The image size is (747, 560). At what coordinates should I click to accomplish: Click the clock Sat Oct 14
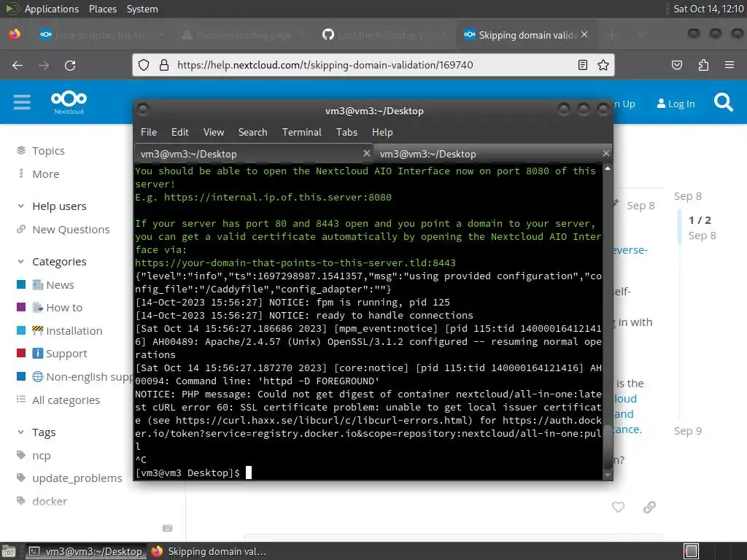tap(708, 9)
